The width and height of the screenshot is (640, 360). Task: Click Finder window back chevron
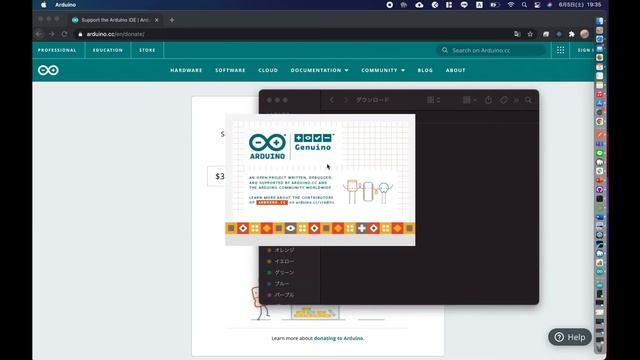coord(331,100)
